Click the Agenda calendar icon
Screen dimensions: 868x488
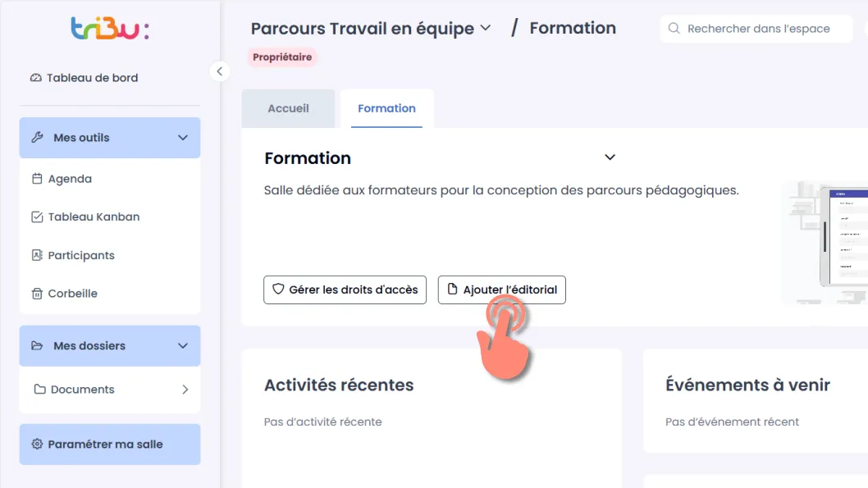click(37, 179)
